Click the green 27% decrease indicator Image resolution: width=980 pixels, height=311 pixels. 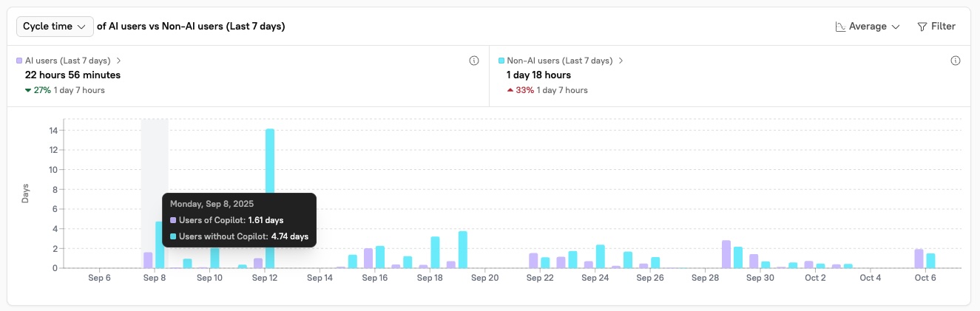pyautogui.click(x=37, y=90)
